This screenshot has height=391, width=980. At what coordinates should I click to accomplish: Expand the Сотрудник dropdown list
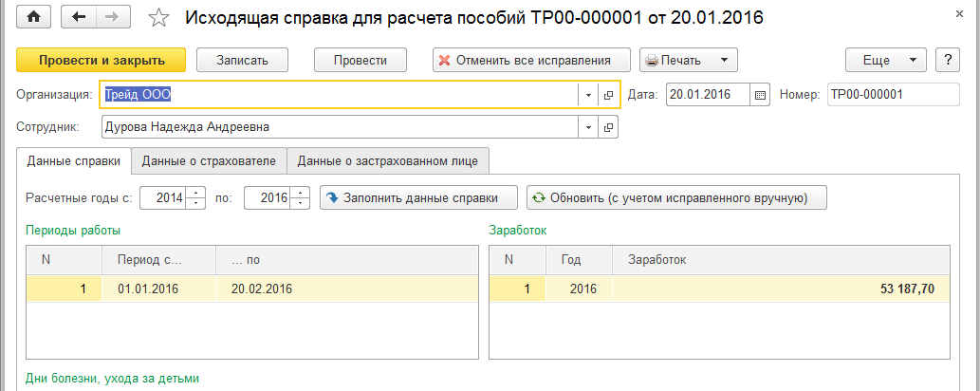[588, 127]
